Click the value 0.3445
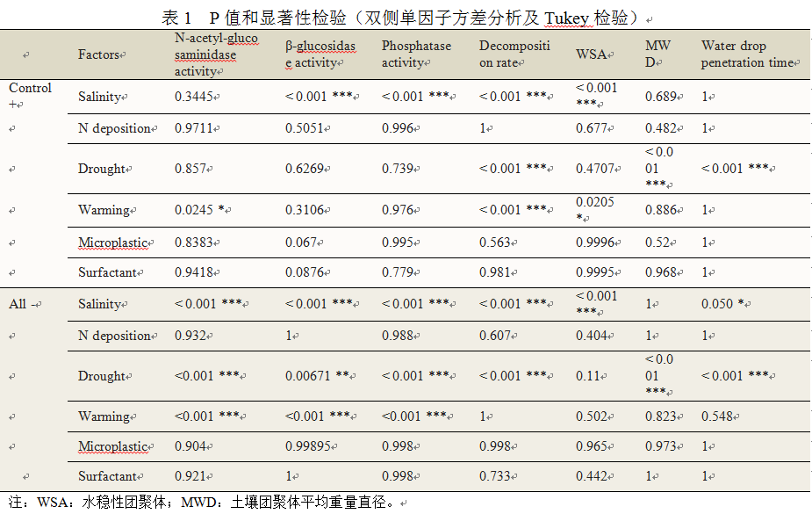 pos(194,97)
